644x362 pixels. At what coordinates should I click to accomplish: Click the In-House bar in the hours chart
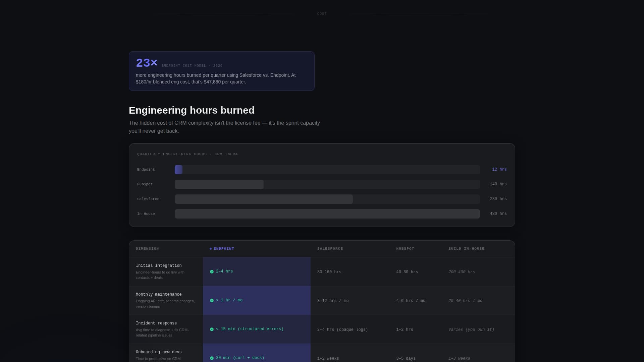(x=327, y=214)
